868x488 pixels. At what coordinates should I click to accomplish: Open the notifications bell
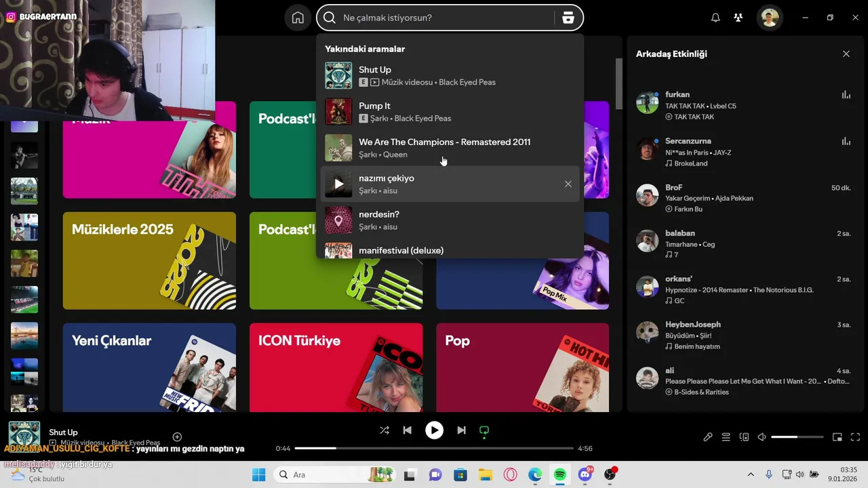pos(715,18)
